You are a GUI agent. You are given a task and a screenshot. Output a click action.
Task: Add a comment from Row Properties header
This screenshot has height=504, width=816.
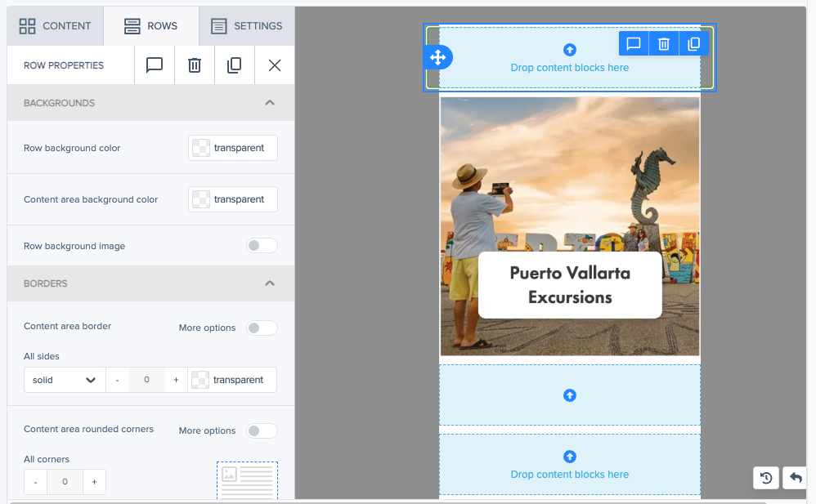[x=155, y=65]
